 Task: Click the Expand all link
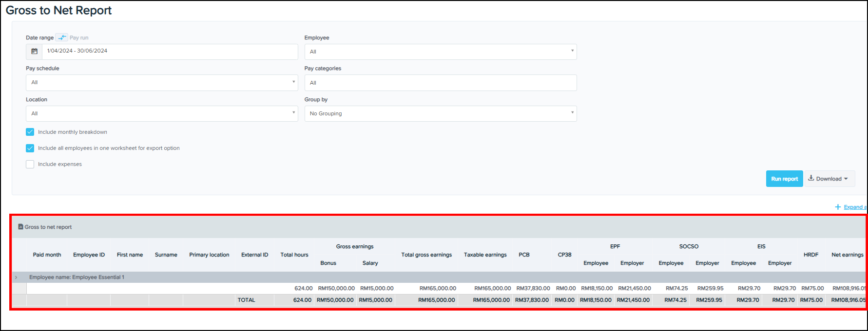tap(854, 207)
